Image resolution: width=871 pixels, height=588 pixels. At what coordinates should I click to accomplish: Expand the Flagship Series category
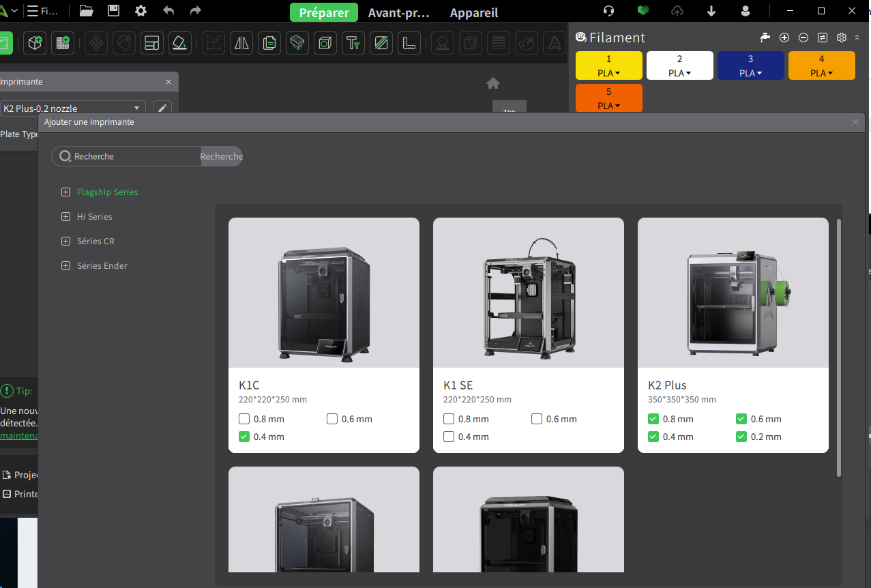[x=65, y=192]
